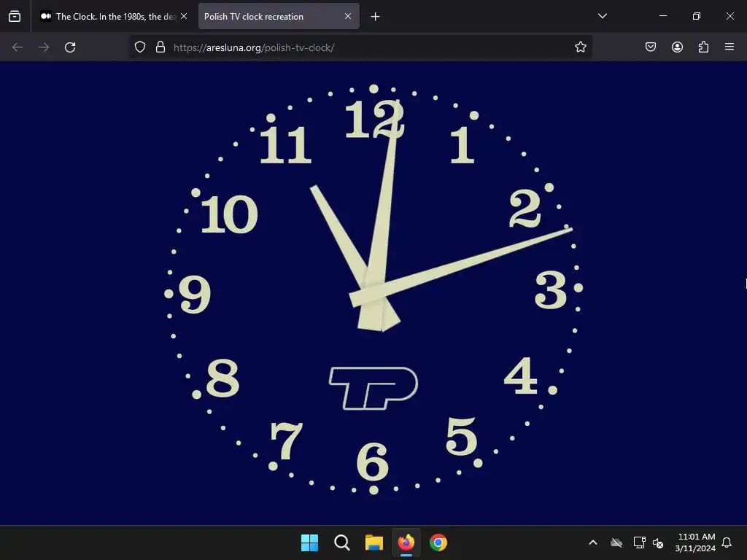747x560 pixels.
Task: Click the TP logo on clock
Action: (x=373, y=388)
